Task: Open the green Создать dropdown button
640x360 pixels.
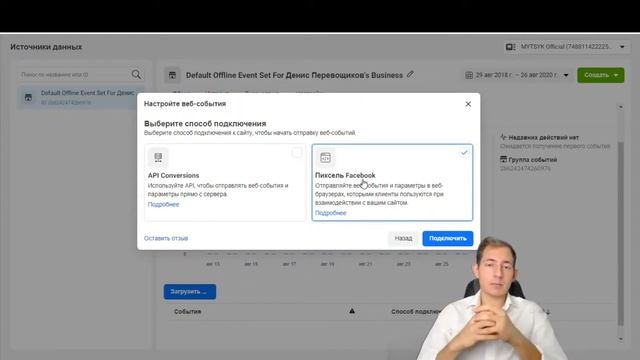Action: (x=600, y=75)
